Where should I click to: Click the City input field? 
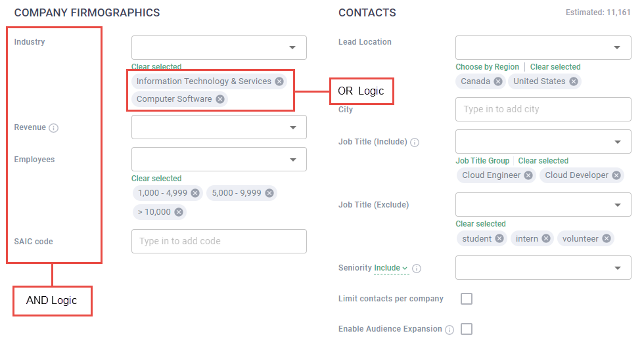point(543,110)
